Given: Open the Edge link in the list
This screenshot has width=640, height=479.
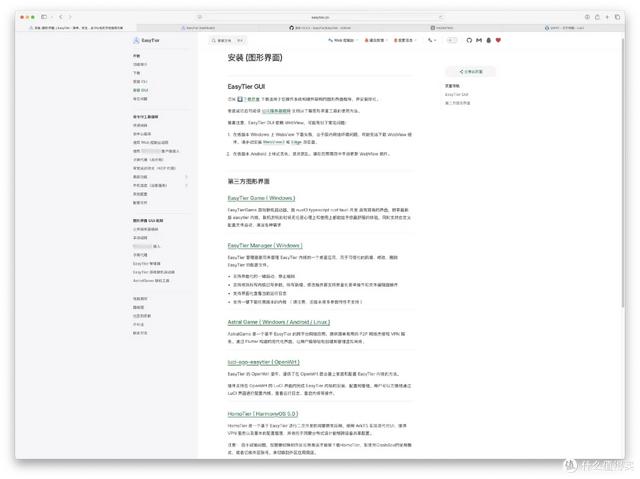Looking at the screenshot, I should coord(296,142).
